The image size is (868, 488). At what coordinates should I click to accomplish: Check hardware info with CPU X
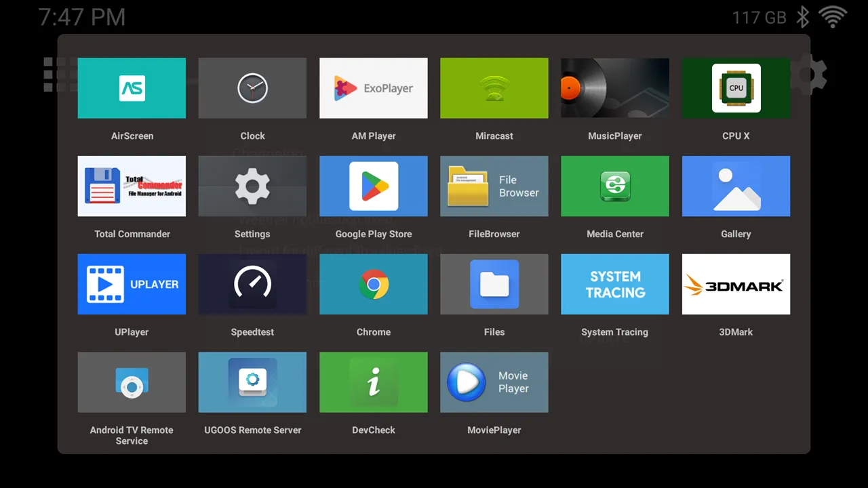(736, 88)
